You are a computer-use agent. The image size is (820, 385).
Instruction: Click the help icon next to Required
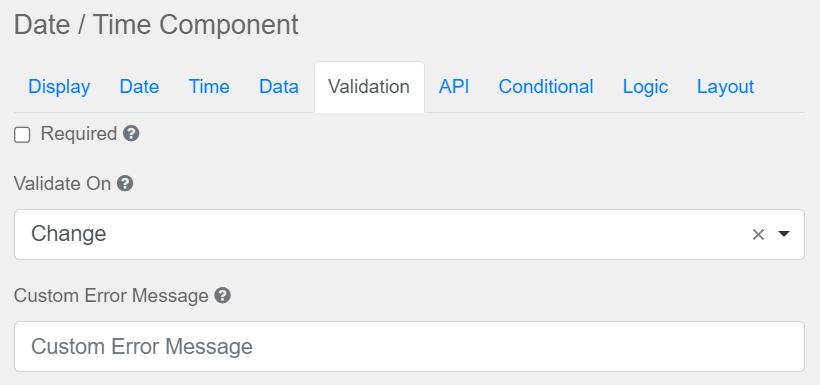(x=131, y=134)
